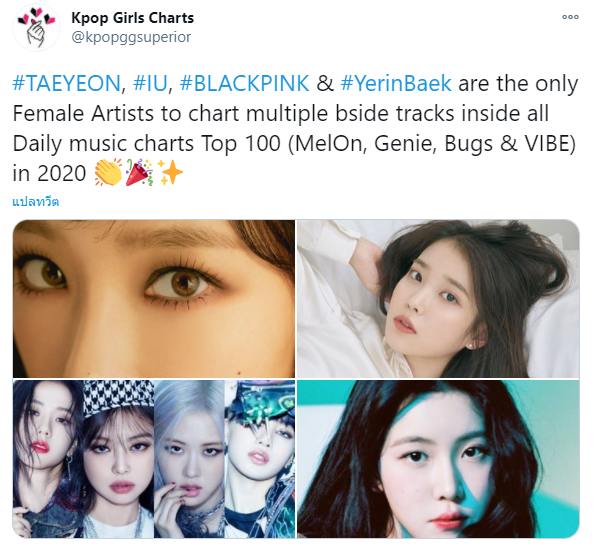This screenshot has height=545, width=594.
Task: Click the party popper emoji
Action: pyautogui.click(x=139, y=172)
